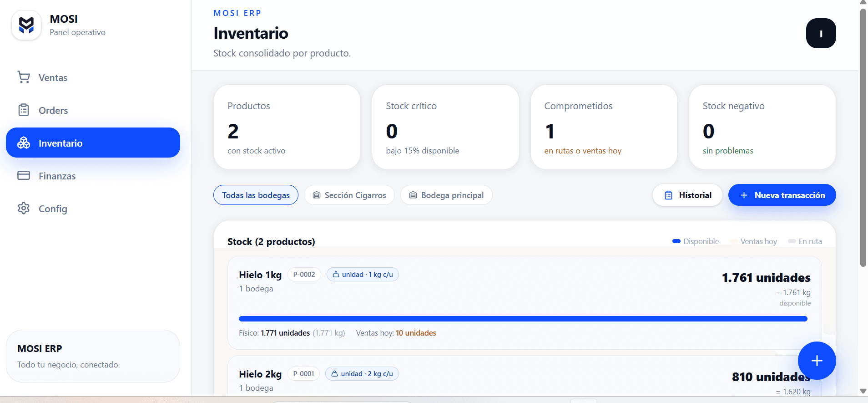This screenshot has width=868, height=403.
Task: Go to the Finanzas section
Action: click(93, 176)
